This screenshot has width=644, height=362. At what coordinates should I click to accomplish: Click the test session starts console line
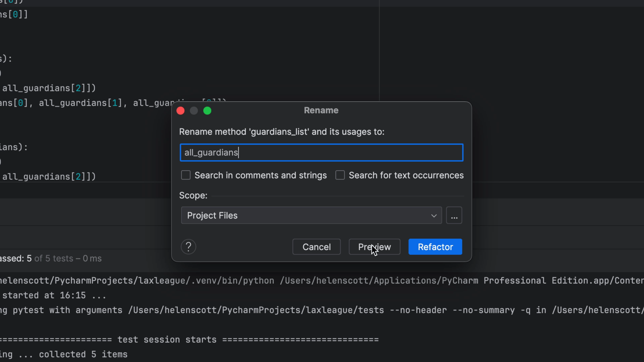pos(167,340)
